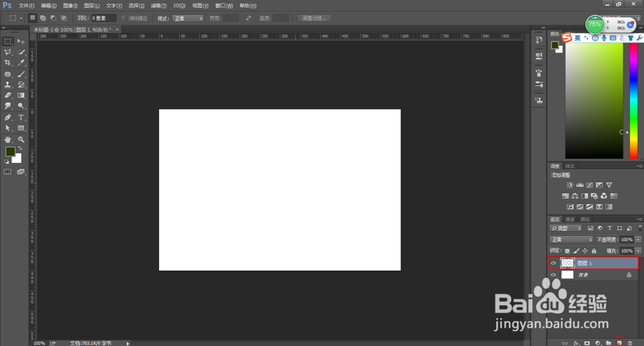The height and width of the screenshot is (346, 644).
Task: Open the 文件(F) menu
Action: (26, 6)
